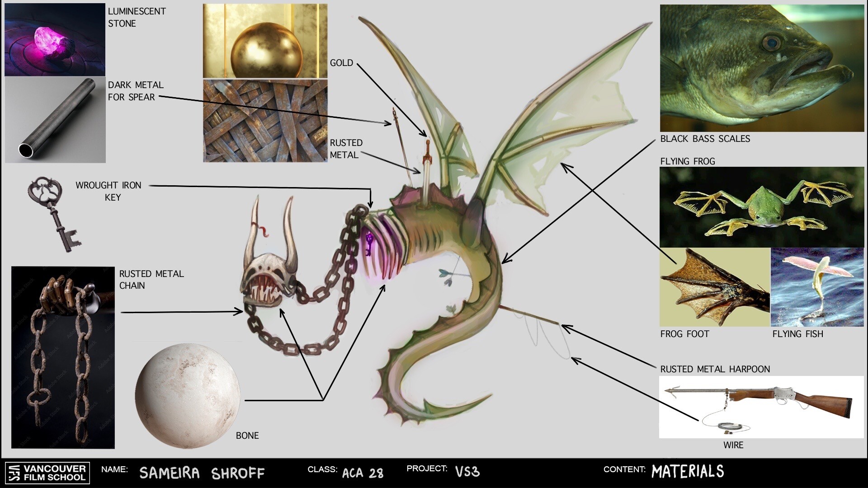This screenshot has height=488, width=868.
Task: Click the PROJECT: VS3 entry
Action: click(443, 473)
